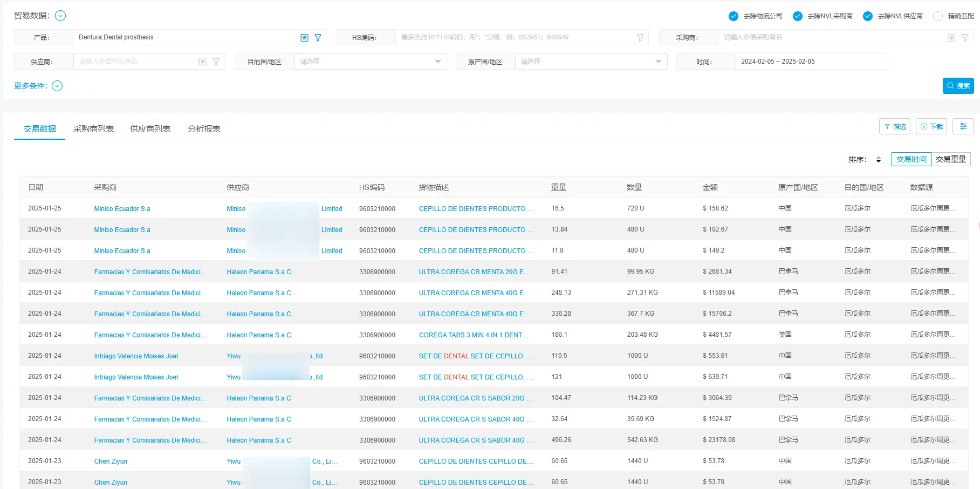Image resolution: width=980 pixels, height=489 pixels.
Task: Click the funnel icon in HS编码 field
Action: (x=640, y=38)
